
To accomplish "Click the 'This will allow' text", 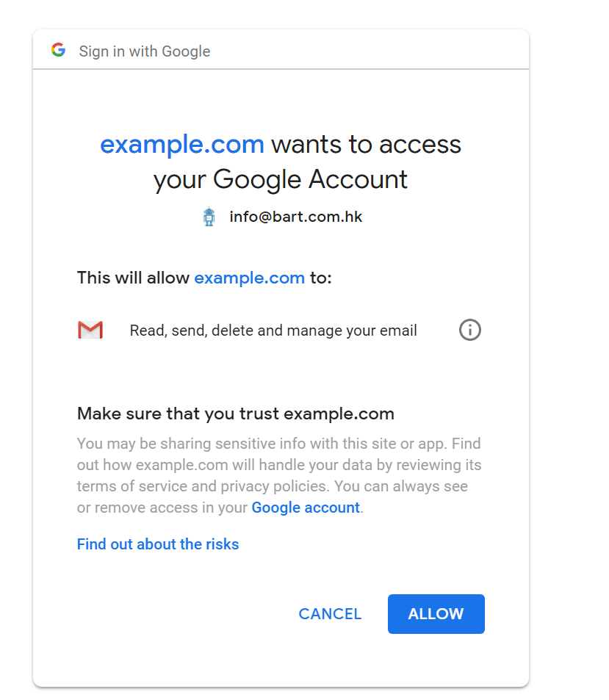I will (133, 278).
